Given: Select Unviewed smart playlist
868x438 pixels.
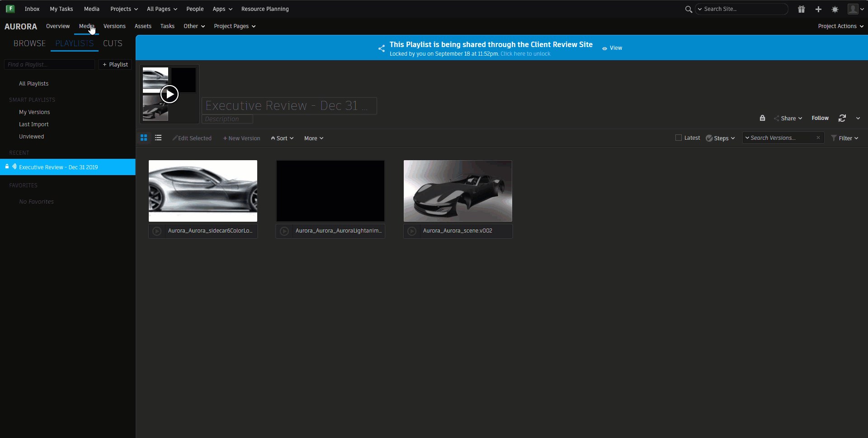Looking at the screenshot, I should pyautogui.click(x=32, y=137).
